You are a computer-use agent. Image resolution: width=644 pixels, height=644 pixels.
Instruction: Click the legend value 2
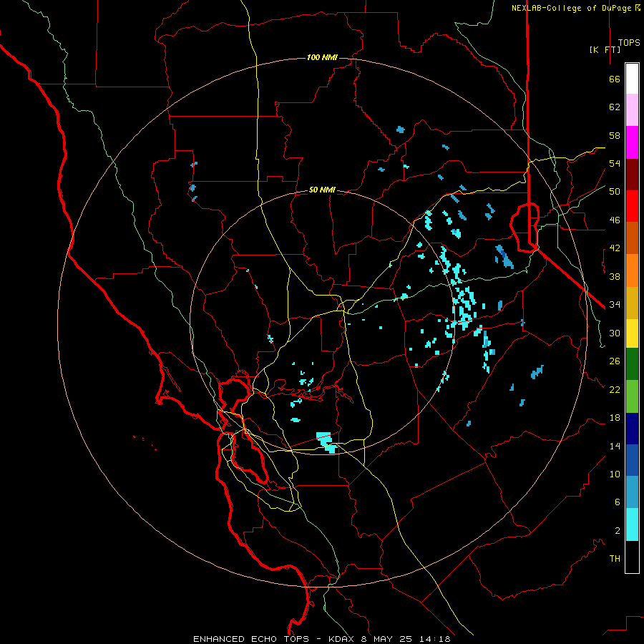(x=617, y=531)
